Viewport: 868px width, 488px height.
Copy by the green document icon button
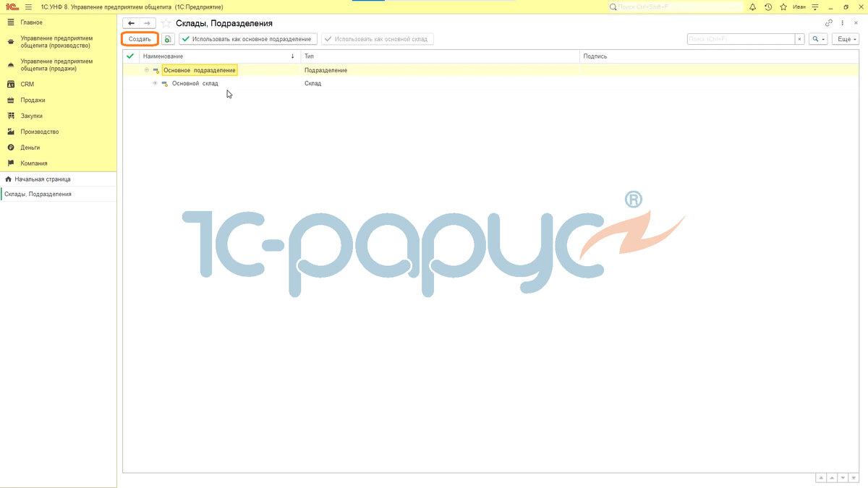click(168, 39)
